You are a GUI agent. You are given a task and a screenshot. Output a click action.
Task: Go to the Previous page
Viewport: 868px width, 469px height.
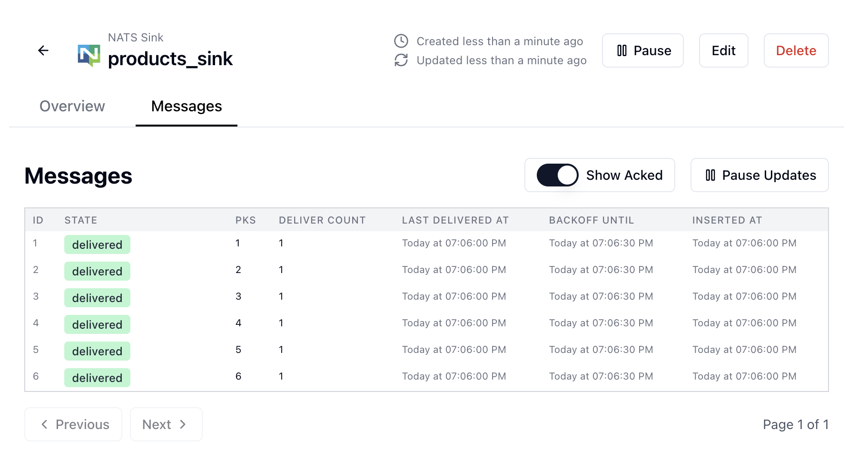point(73,424)
